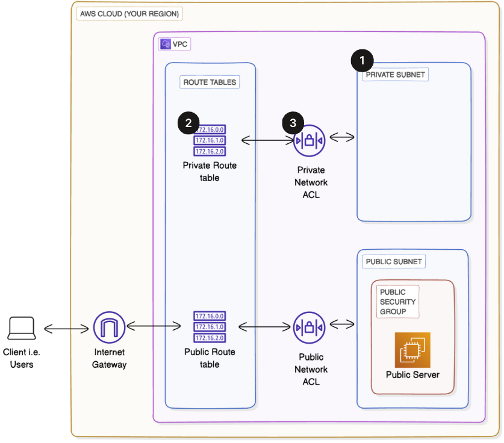Click the Client laptop icon
The image size is (504, 443).
coord(22,328)
